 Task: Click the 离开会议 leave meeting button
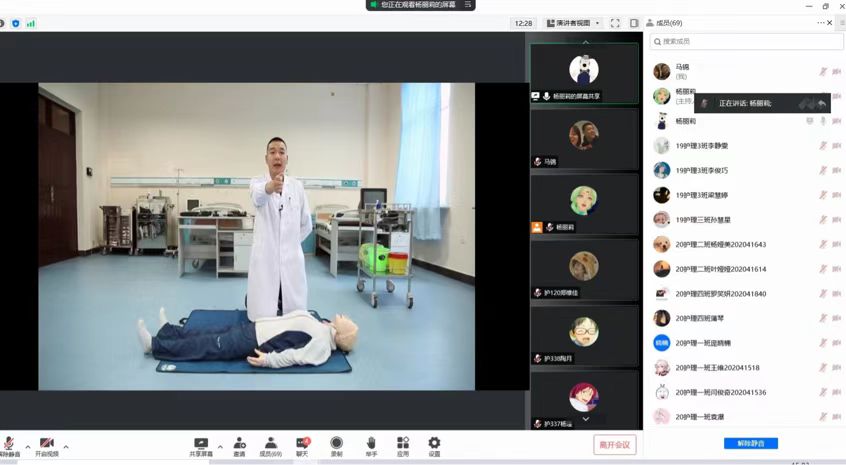[614, 445]
